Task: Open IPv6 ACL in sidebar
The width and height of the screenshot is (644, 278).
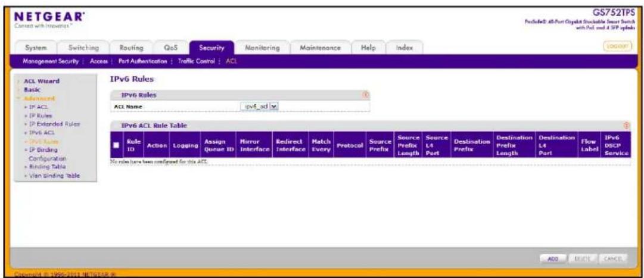Action: [42, 133]
